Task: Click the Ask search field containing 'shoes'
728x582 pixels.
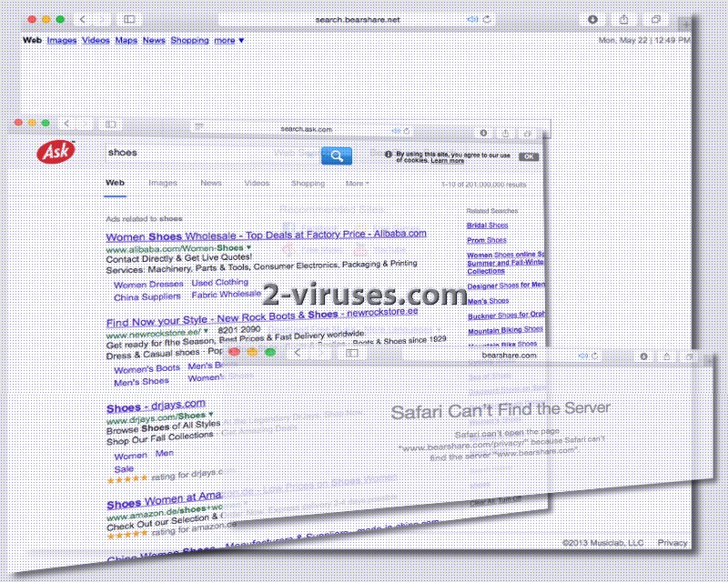Action: click(x=209, y=154)
